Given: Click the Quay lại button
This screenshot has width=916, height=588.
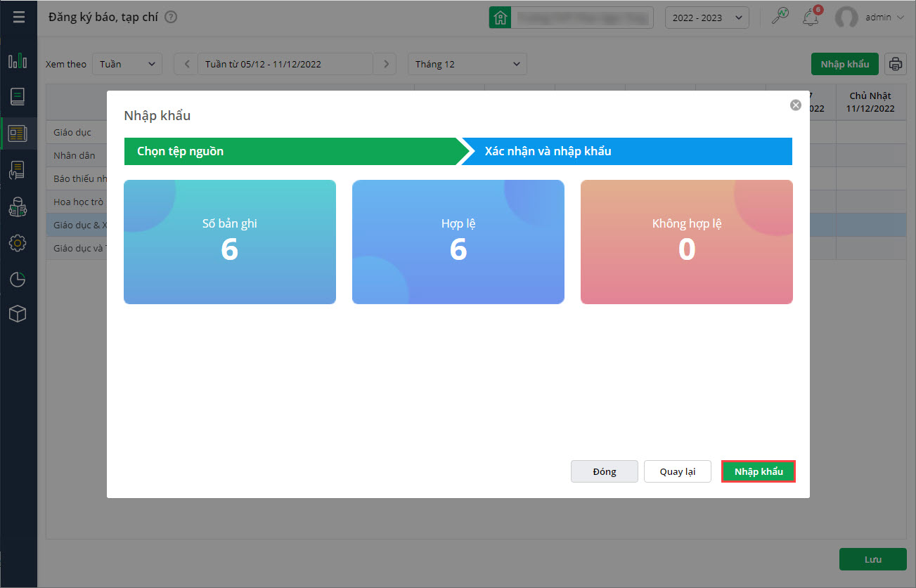Looking at the screenshot, I should [678, 471].
